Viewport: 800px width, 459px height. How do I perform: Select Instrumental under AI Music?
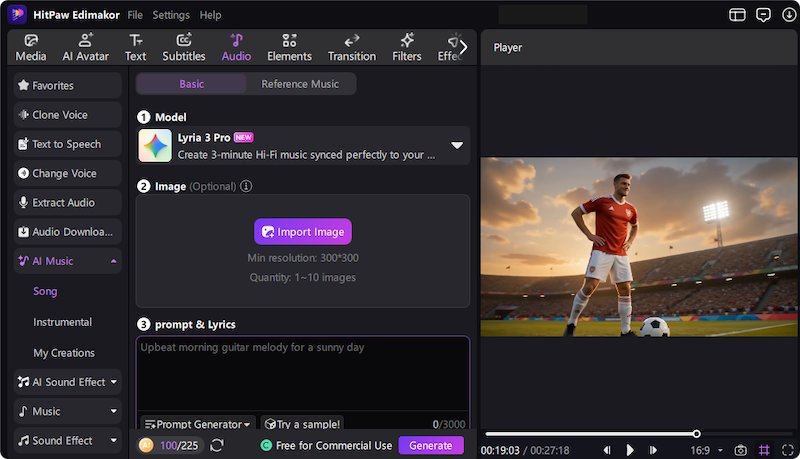coord(62,322)
